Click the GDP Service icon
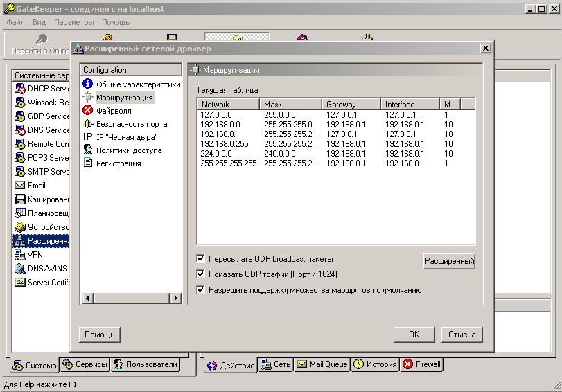This screenshot has height=392, width=562. coord(19,116)
